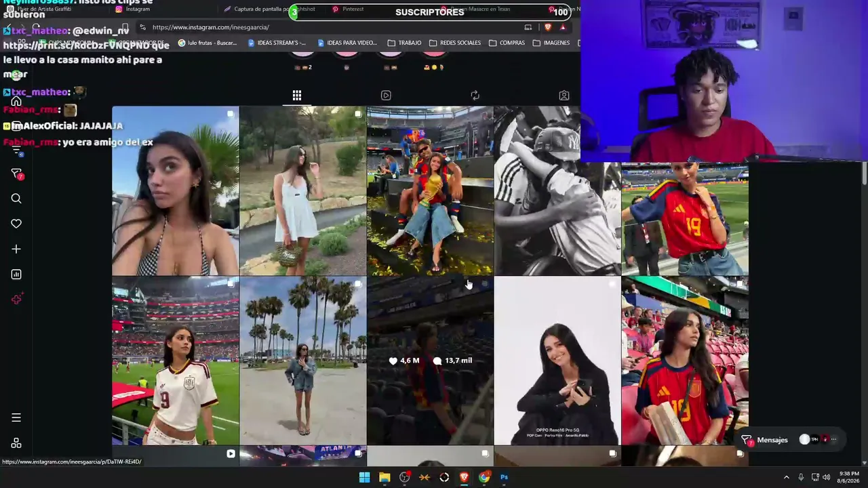Open the white dress garden post

302,190
